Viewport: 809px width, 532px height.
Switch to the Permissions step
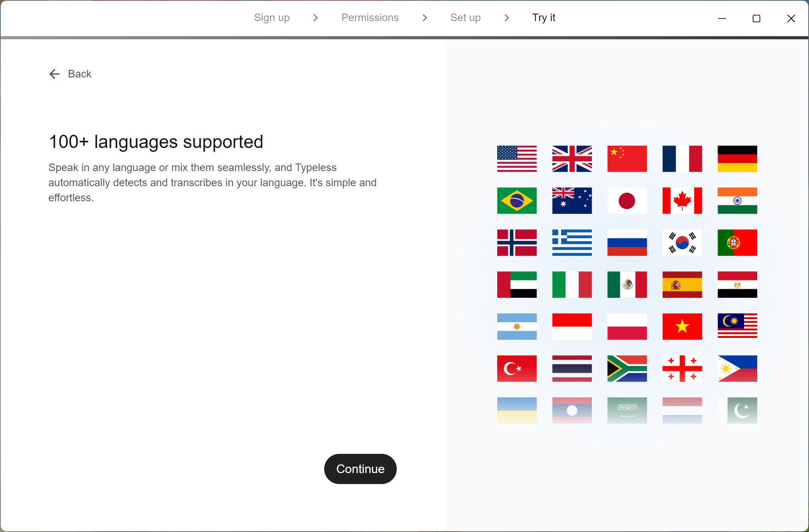point(370,18)
